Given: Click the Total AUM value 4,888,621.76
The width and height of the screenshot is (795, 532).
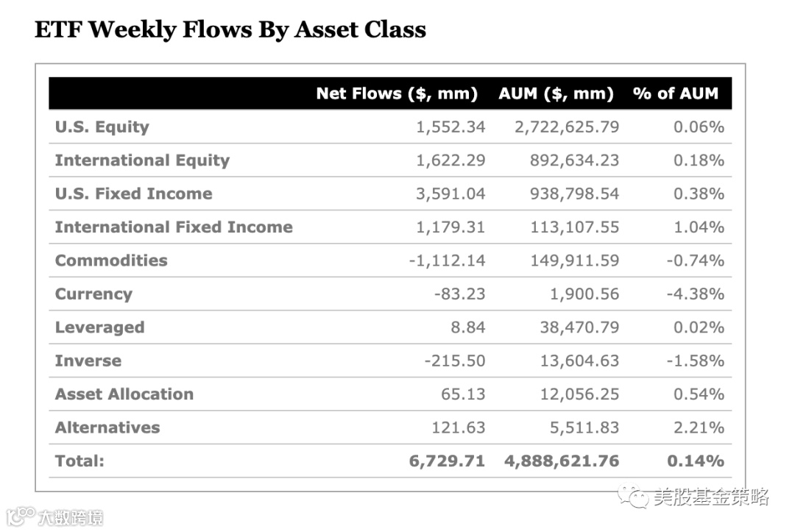Looking at the screenshot, I should point(561,461).
